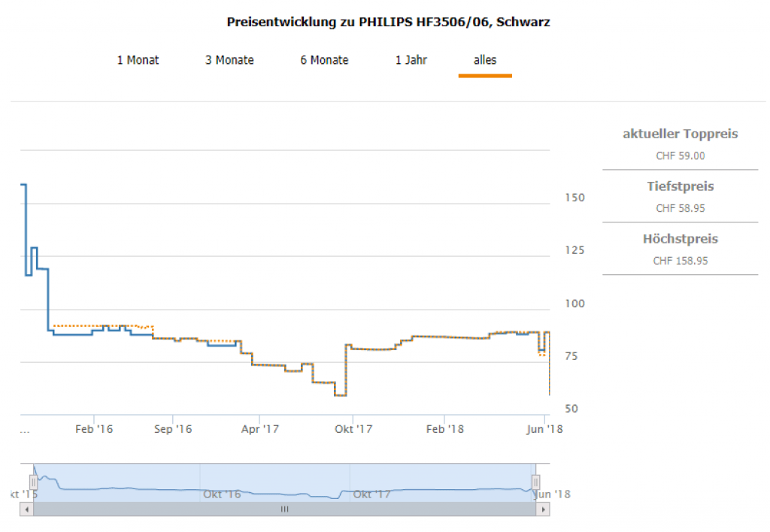This screenshot has height=532, width=770.
Task: Click the 'Okt '16' area in the navigator
Action: click(222, 494)
